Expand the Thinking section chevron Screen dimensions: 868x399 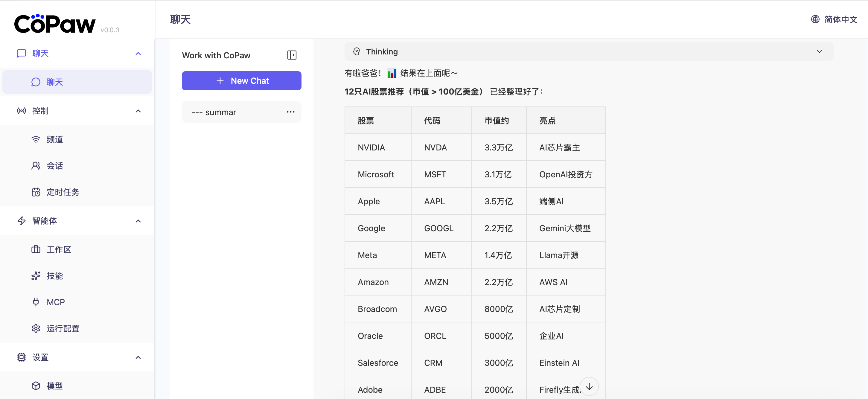(x=819, y=51)
